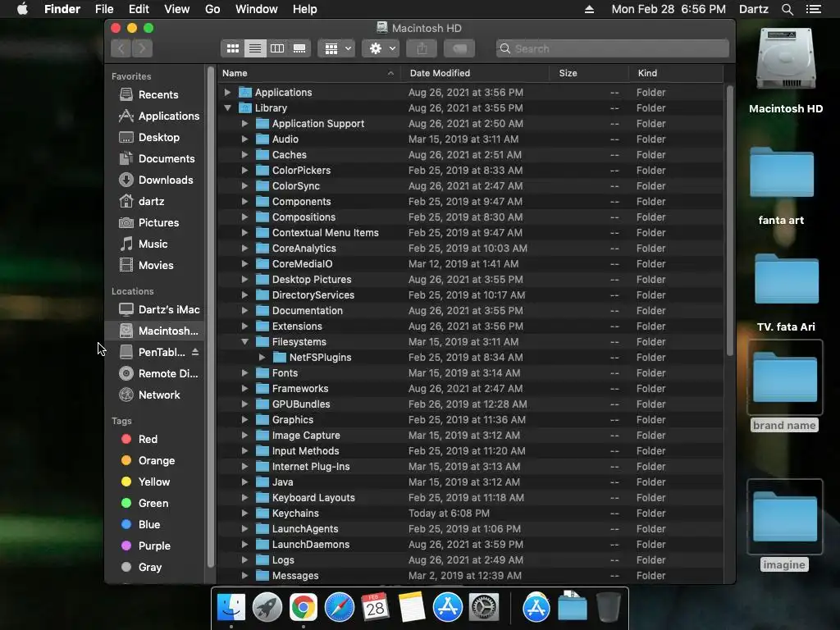Expand the Keychains folder
The image size is (840, 630).
(x=244, y=514)
